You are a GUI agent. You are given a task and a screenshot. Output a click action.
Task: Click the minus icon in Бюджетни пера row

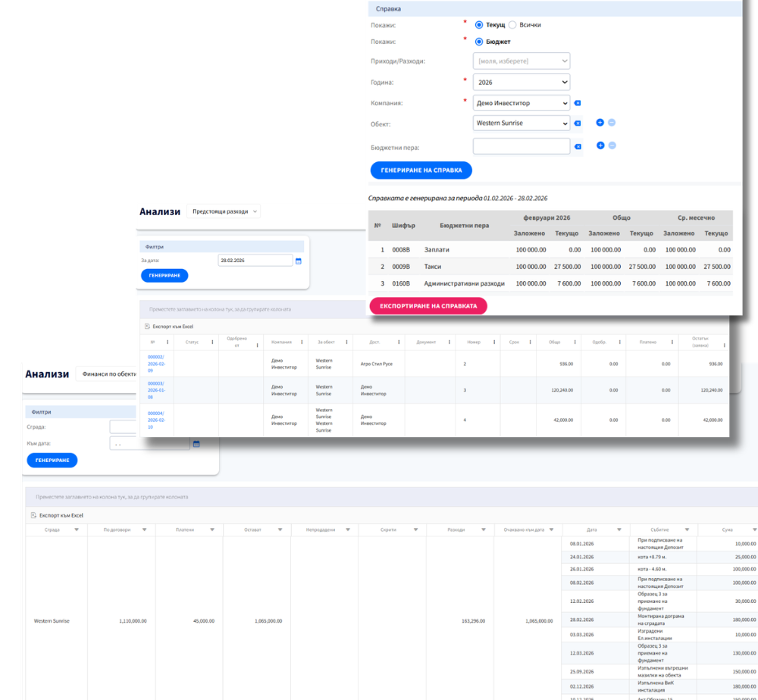612,145
